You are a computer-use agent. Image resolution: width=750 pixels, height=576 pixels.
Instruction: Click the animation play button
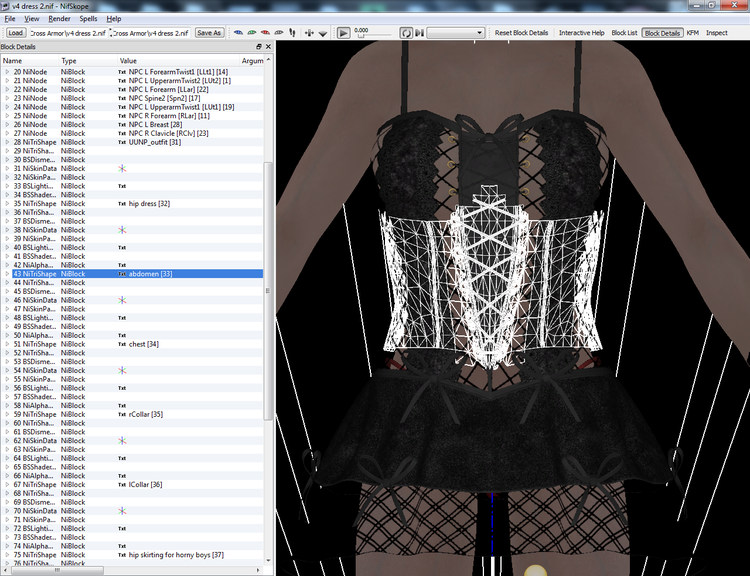343,33
